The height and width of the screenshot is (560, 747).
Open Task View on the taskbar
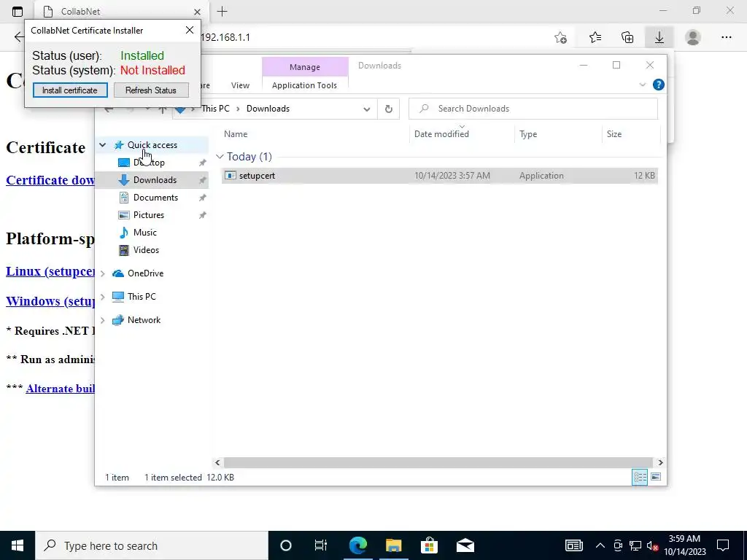[321, 545]
